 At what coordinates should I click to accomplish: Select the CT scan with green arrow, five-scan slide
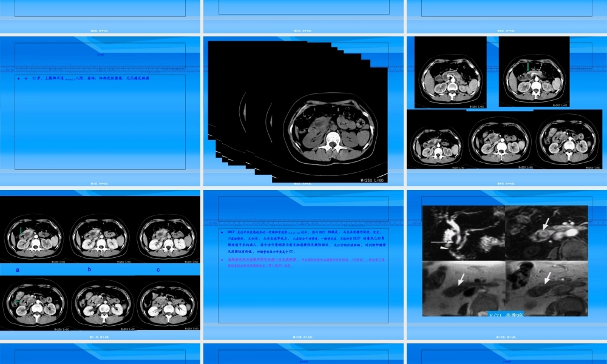click(534, 72)
